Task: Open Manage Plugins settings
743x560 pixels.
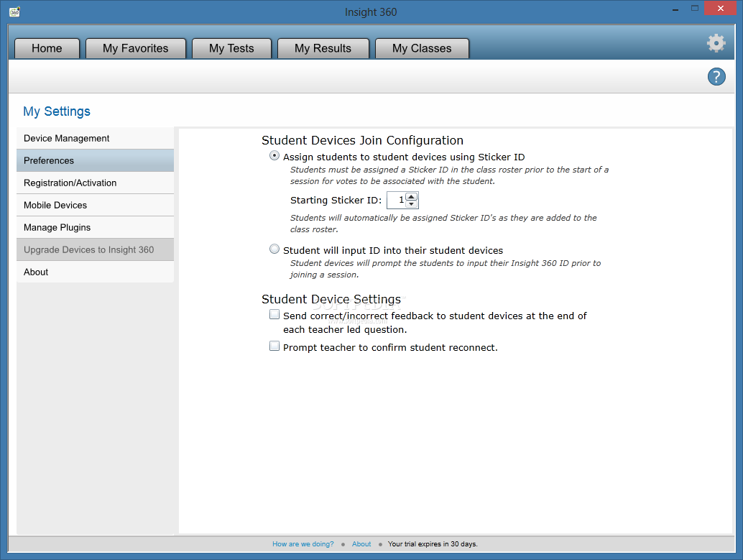Action: (x=96, y=227)
